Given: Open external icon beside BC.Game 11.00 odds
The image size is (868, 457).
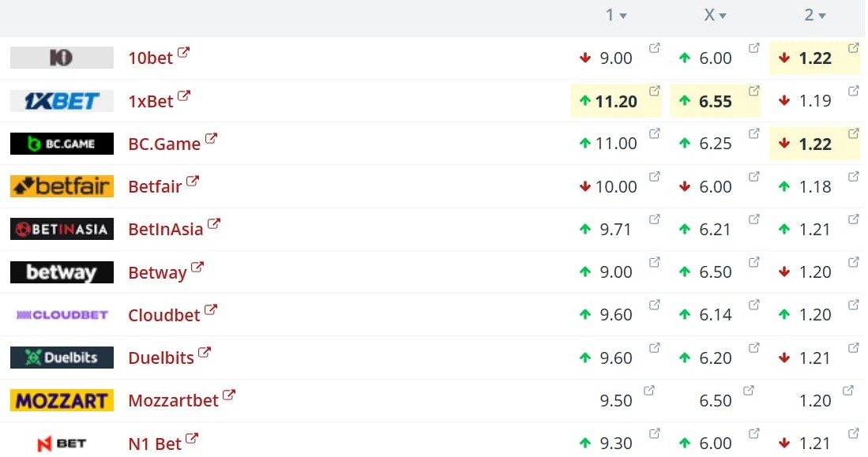Looking at the screenshot, I should [x=654, y=133].
